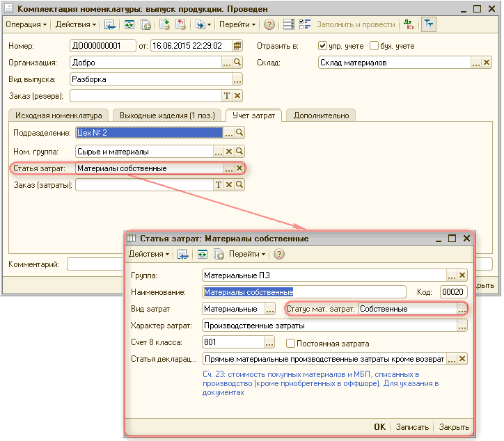Click the checklist settings icon

point(305,24)
